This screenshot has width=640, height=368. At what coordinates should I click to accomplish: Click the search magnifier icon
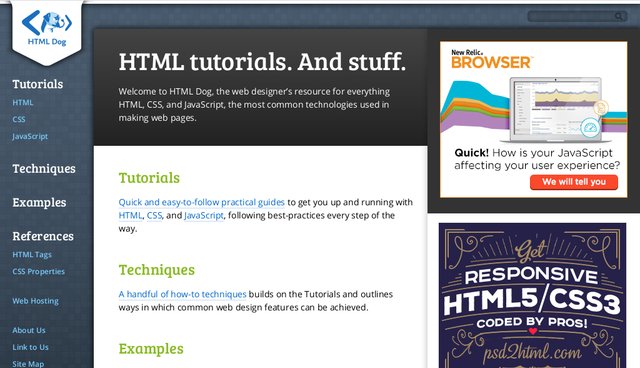coord(619,16)
